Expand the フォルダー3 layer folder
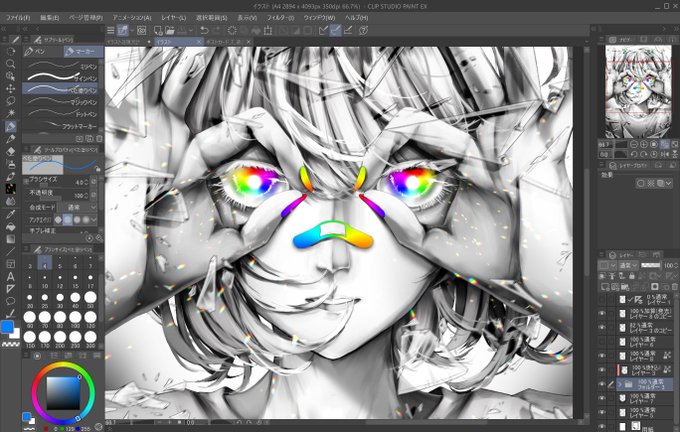 [620, 384]
